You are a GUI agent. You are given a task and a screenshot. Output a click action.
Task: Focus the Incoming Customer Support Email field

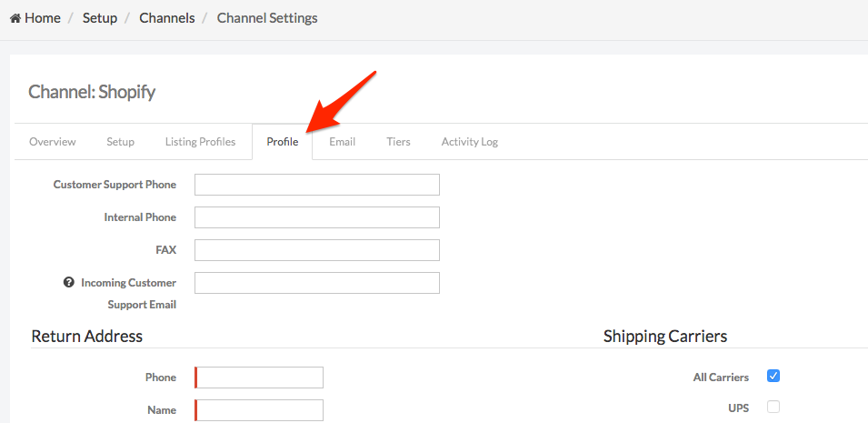click(317, 283)
